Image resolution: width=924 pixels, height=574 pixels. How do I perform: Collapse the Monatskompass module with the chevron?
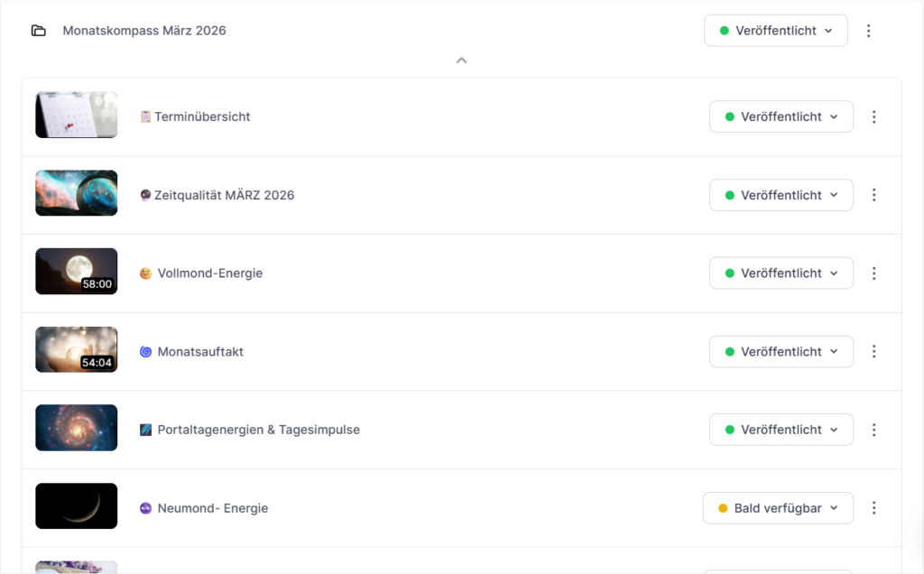pyautogui.click(x=461, y=60)
